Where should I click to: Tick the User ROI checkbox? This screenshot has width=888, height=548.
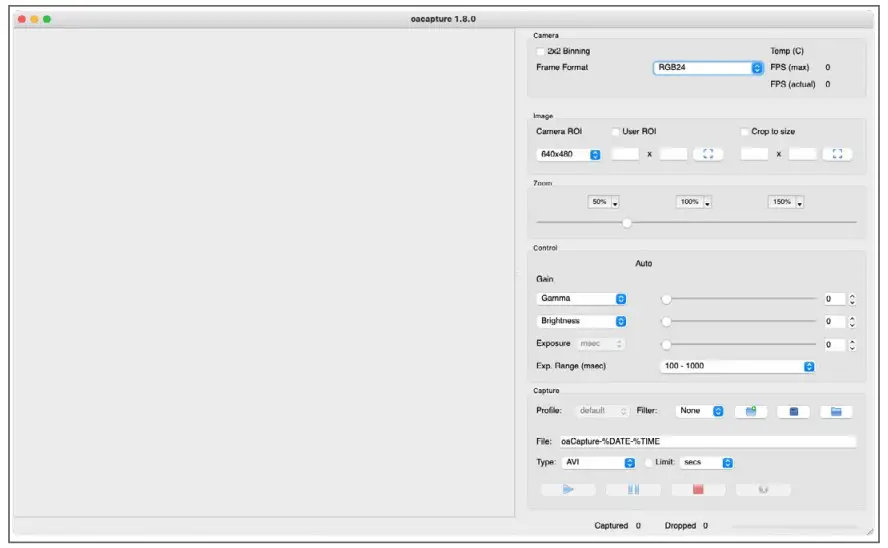click(x=615, y=132)
